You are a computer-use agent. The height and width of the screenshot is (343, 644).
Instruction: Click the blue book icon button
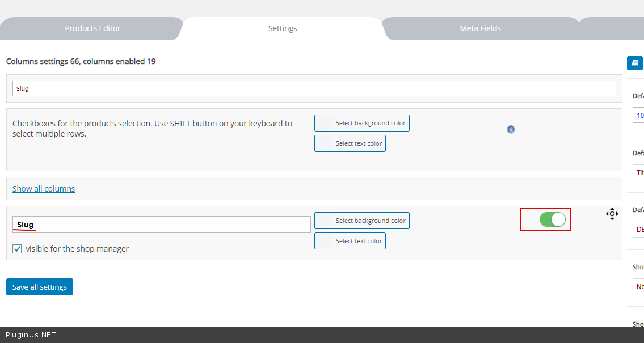pos(634,63)
